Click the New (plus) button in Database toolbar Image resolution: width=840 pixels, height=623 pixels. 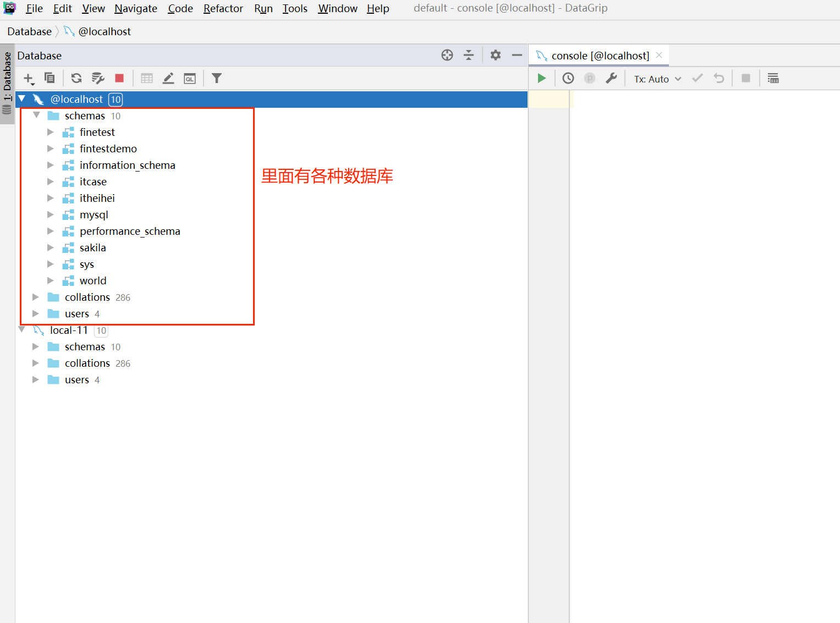coord(29,79)
